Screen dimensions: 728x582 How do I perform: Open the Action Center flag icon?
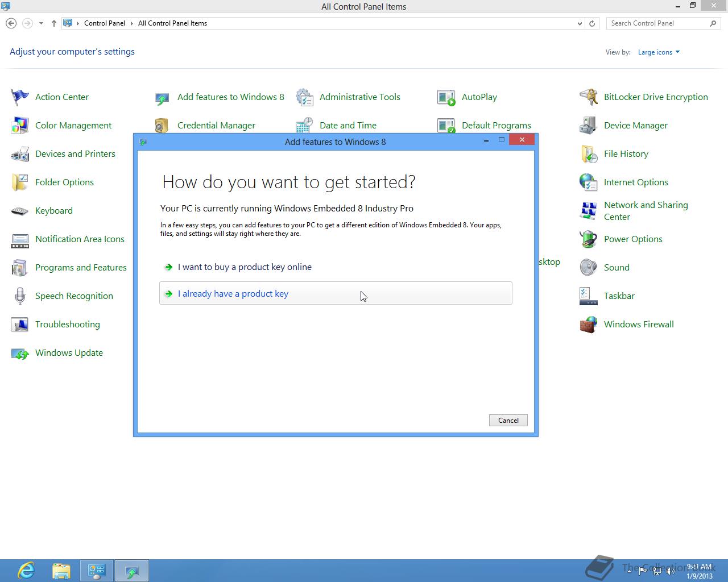(20, 97)
